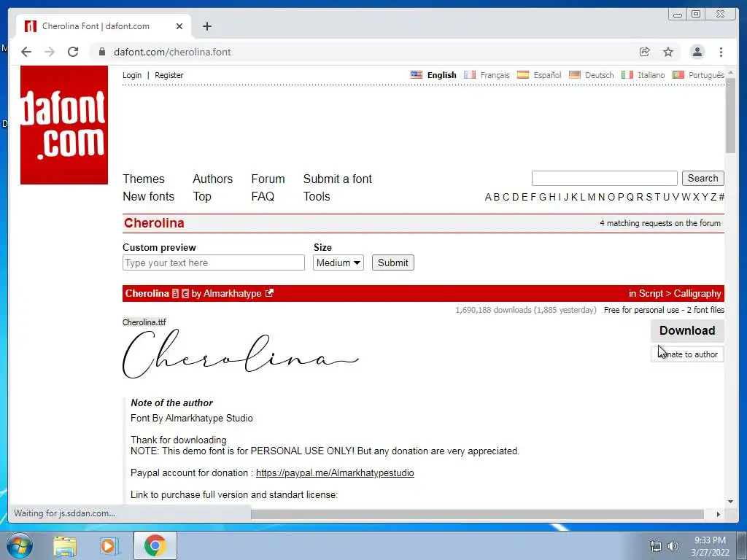Open the Themes menu
Screen dimensions: 747x560
point(144,179)
